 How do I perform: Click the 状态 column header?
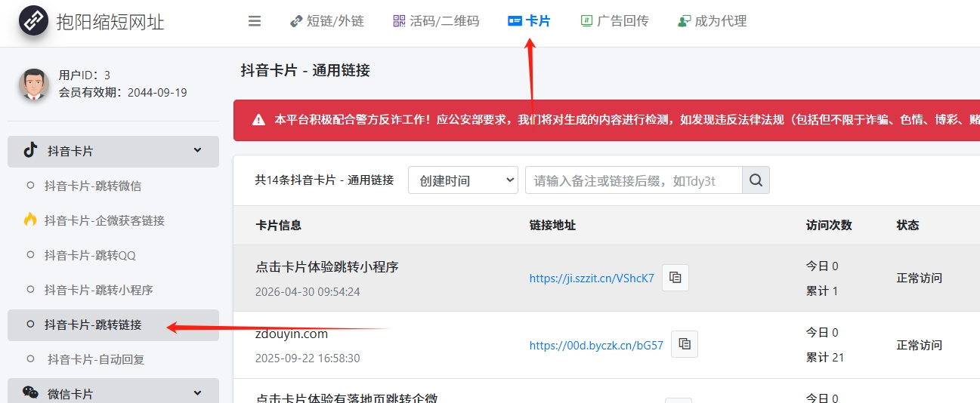[x=907, y=225]
